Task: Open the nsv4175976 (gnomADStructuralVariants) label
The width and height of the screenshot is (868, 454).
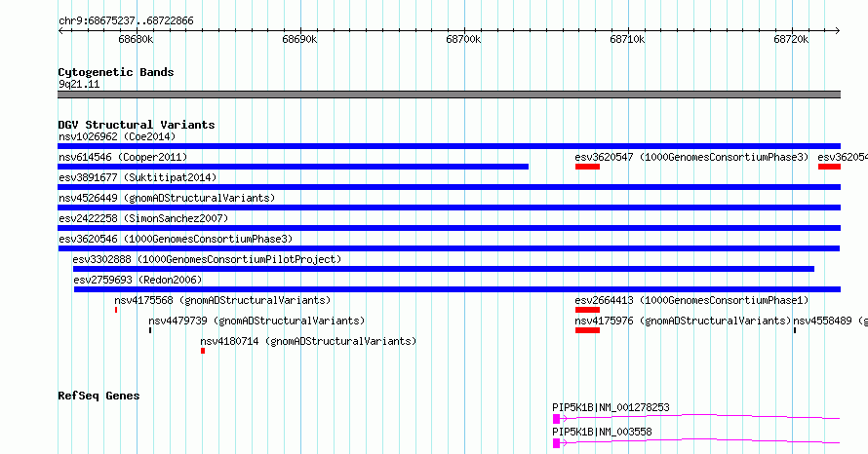Action: pos(683,321)
